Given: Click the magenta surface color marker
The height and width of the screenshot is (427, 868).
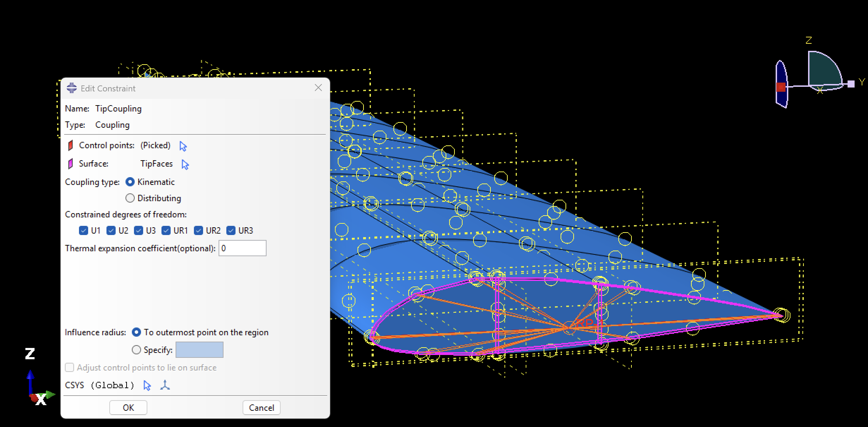Looking at the screenshot, I should pos(71,164).
